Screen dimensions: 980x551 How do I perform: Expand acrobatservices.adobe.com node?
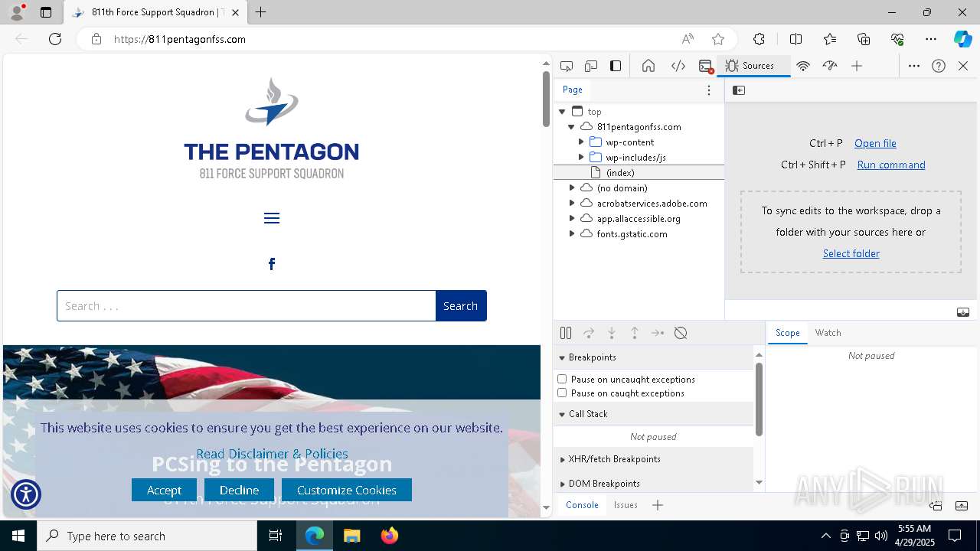[572, 204]
